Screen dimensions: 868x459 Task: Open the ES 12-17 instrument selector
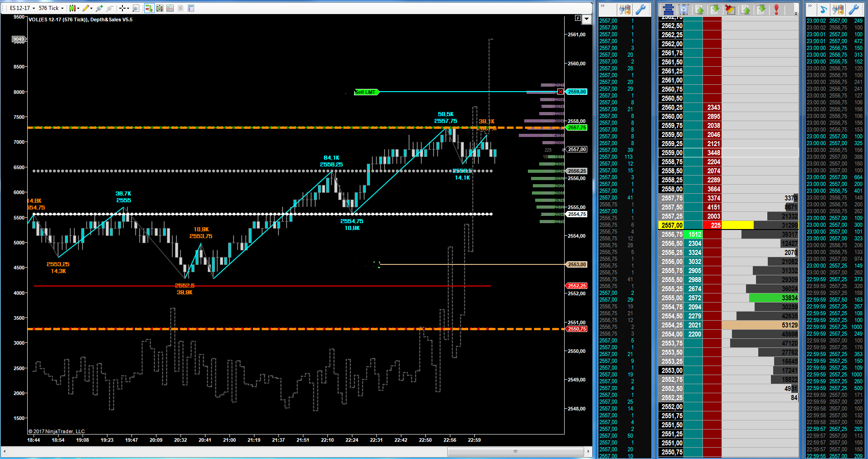tap(22, 8)
